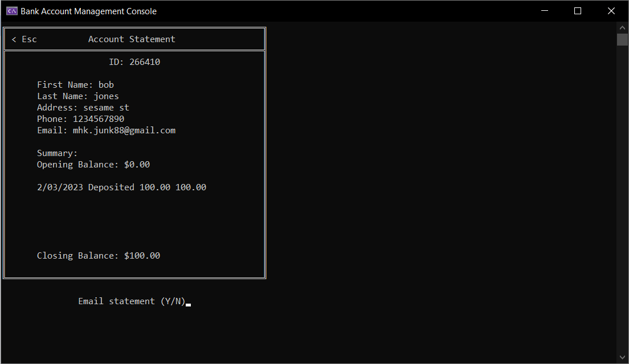This screenshot has width=629, height=364.
Task: Click the scrollbar thumb on the right
Action: point(622,39)
